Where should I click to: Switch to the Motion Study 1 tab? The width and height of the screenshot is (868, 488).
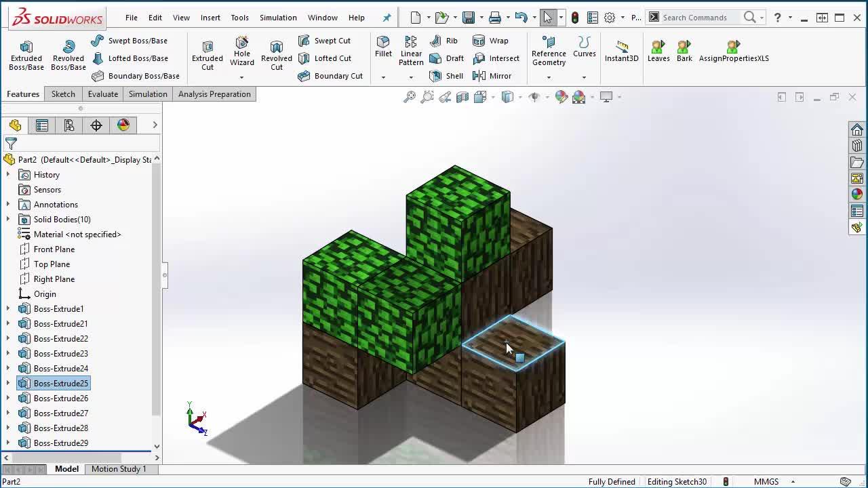point(121,468)
